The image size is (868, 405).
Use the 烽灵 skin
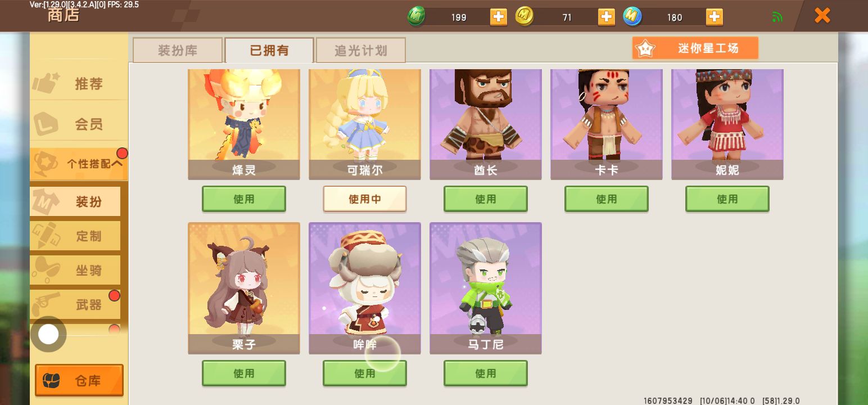click(x=244, y=199)
